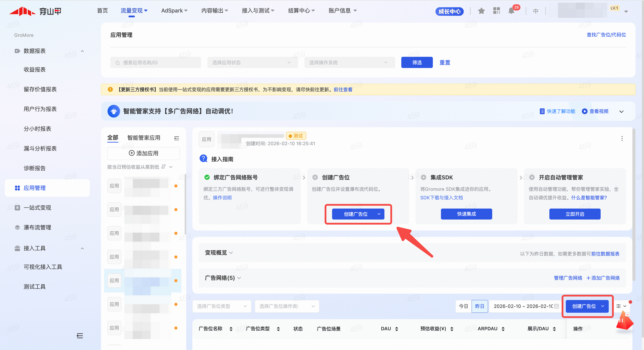644x350 pixels.
Task: Click the 快速集成 button
Action: click(466, 214)
